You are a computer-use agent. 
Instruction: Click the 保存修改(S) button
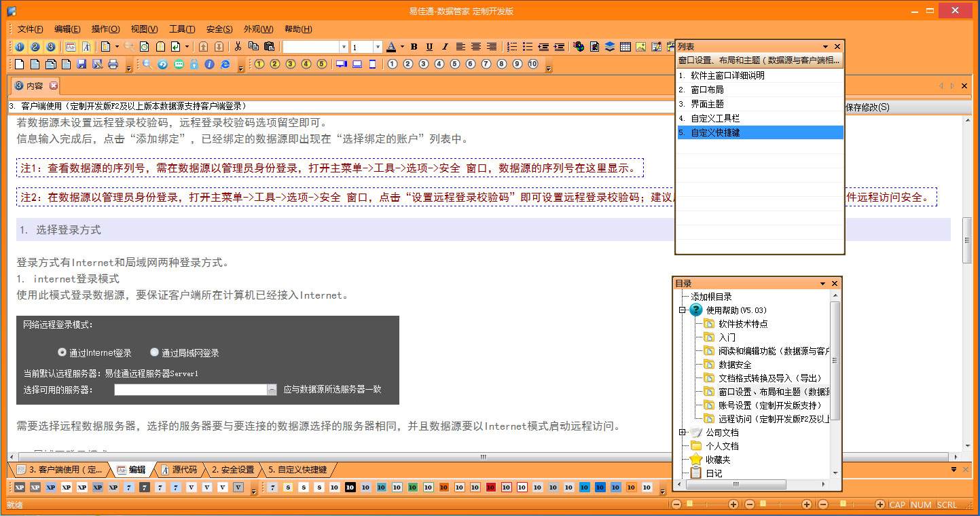(x=867, y=107)
